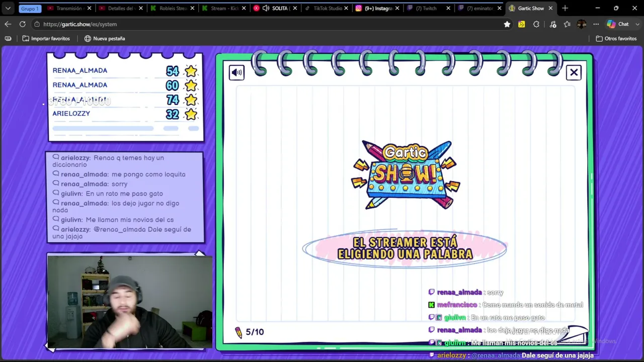This screenshot has height=362, width=644.
Task: Click the star beside score 74
Action: (191, 100)
